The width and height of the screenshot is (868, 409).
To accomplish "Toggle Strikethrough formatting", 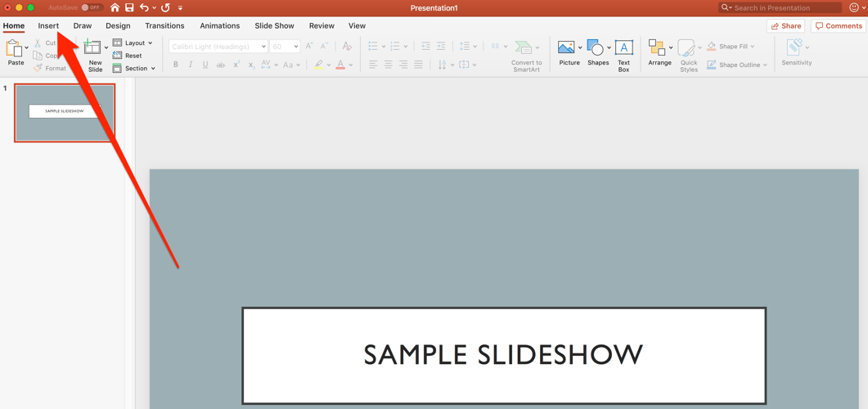I will [x=220, y=65].
